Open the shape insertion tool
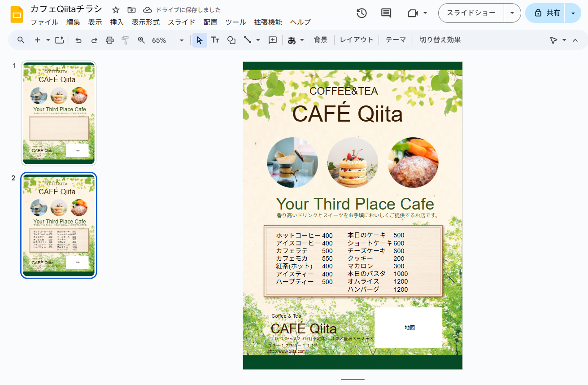 click(231, 40)
